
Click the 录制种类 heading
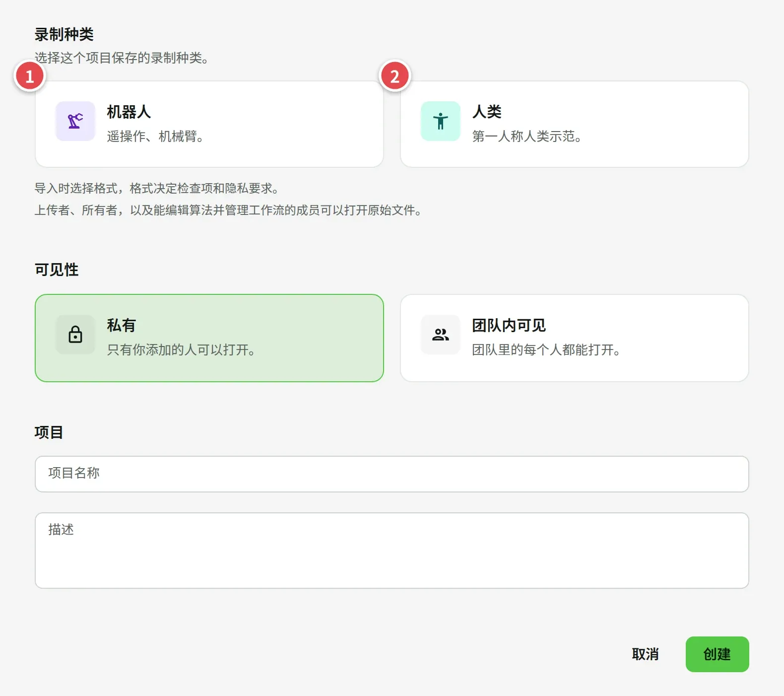point(64,34)
